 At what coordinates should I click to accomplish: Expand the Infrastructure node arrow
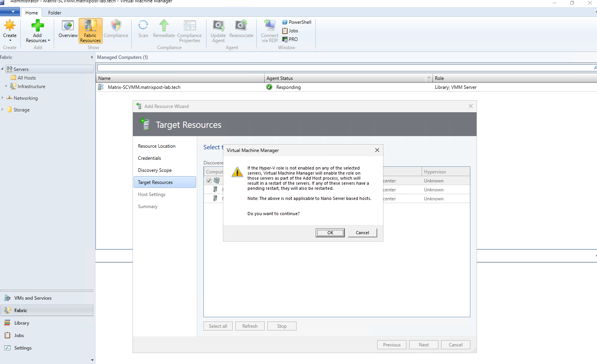coord(6,86)
